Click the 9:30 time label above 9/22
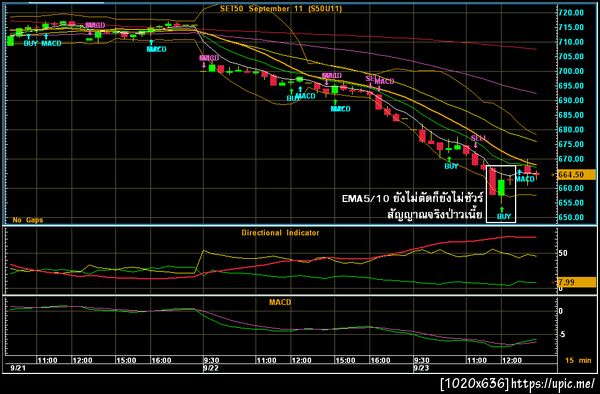600x394 pixels. click(211, 360)
